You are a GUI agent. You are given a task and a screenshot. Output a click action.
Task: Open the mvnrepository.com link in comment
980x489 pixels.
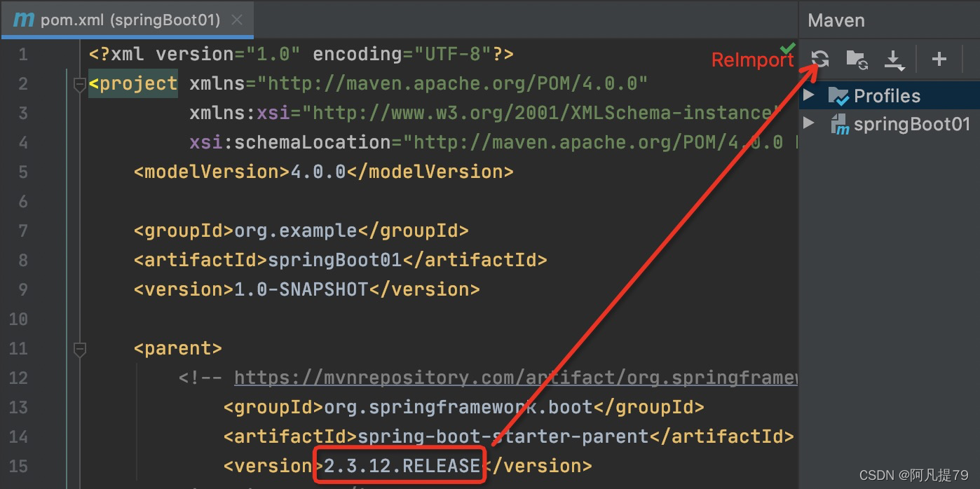tap(516, 378)
